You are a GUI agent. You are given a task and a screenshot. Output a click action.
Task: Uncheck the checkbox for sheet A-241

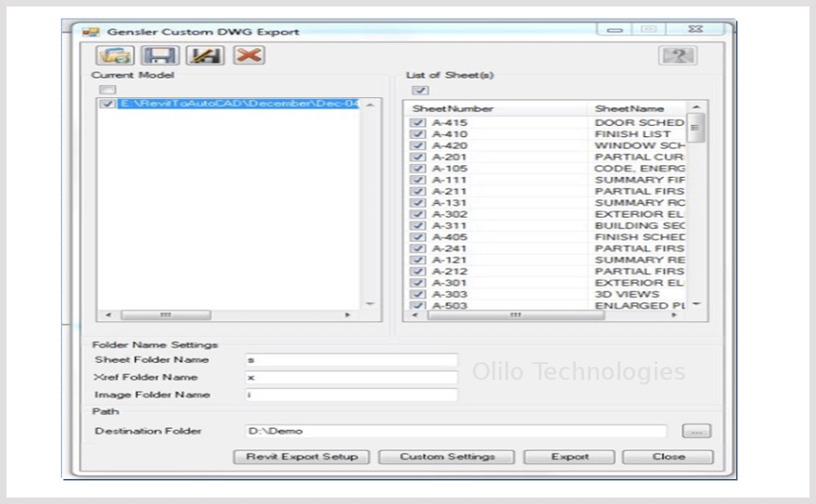tap(417, 248)
